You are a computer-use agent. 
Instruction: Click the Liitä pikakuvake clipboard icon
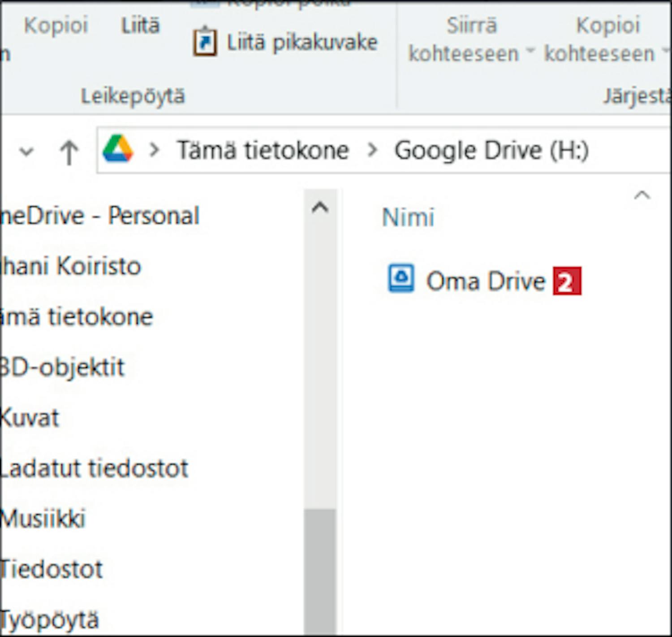(x=205, y=42)
